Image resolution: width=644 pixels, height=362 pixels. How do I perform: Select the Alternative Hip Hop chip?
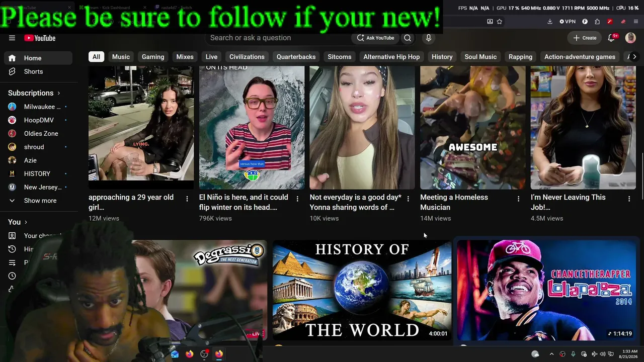tap(391, 57)
